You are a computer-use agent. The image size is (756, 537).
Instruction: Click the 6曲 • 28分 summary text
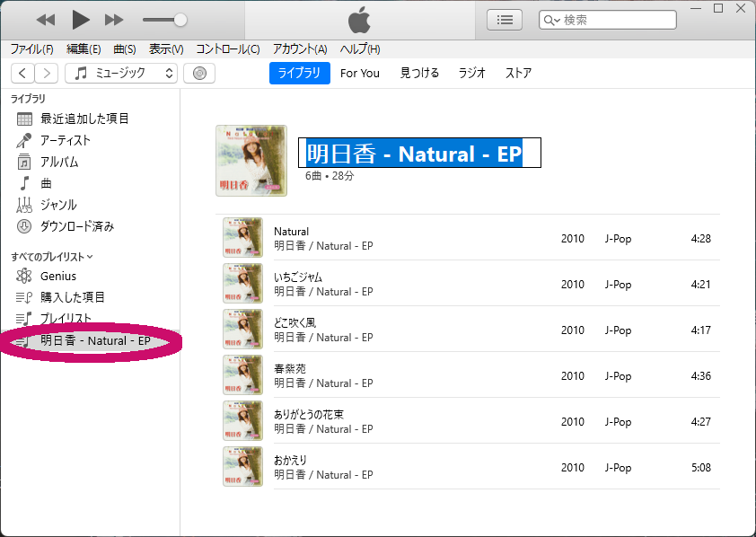[x=330, y=176]
